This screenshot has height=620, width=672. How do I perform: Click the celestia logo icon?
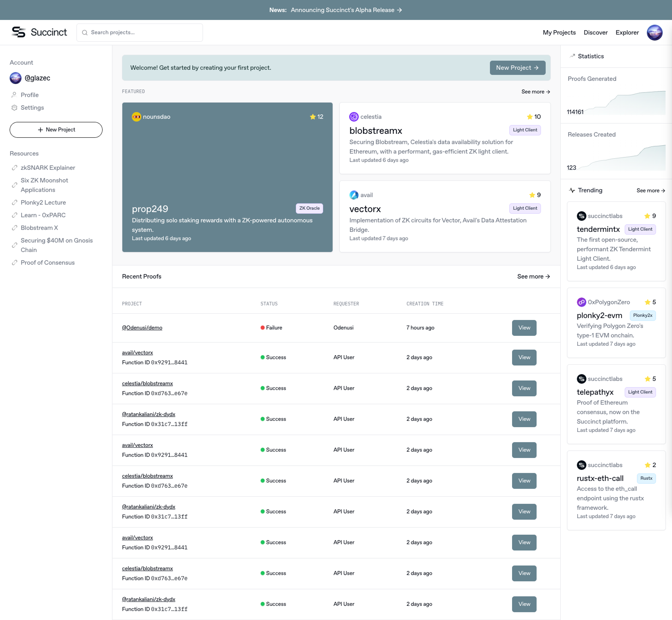353,117
